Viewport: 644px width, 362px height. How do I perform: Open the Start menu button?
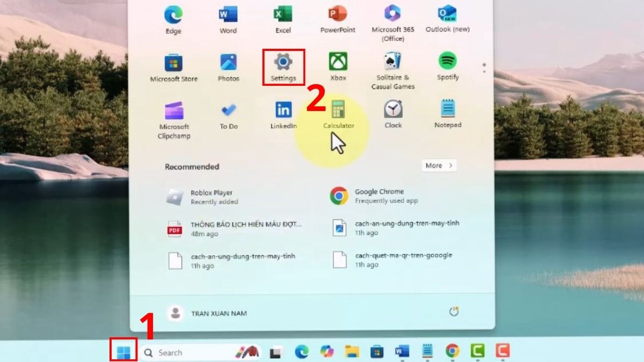pos(125,352)
